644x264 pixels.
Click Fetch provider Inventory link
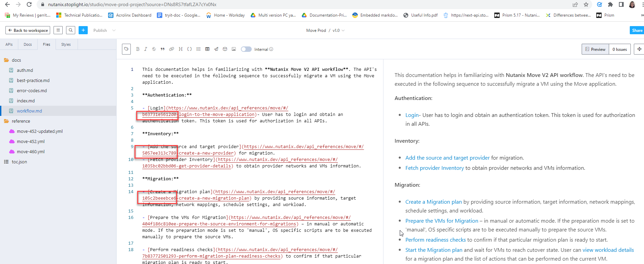pos(435,168)
